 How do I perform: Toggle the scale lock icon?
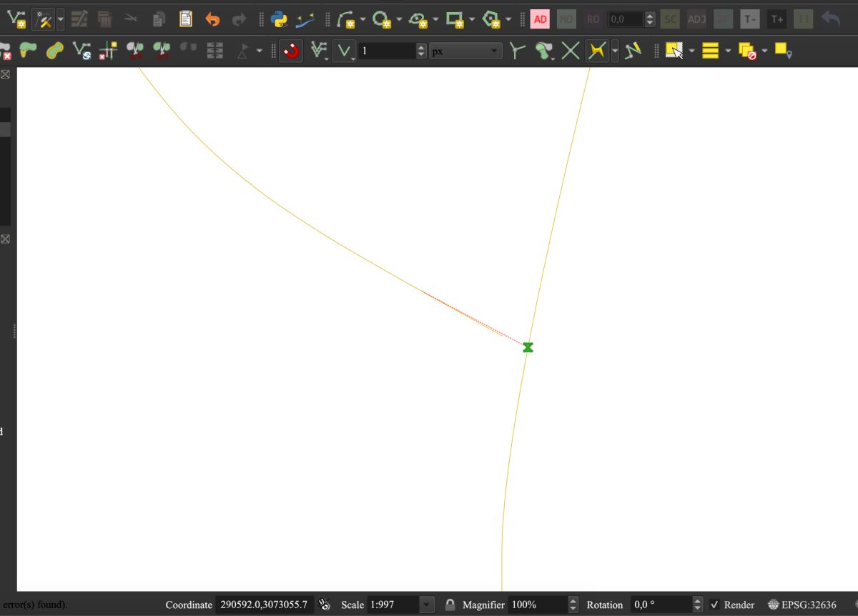[450, 605]
